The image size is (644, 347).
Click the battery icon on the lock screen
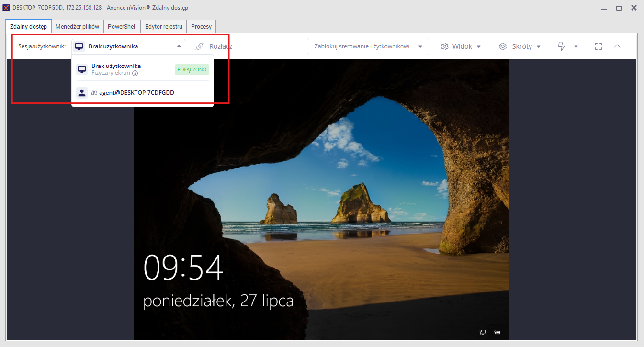(497, 332)
